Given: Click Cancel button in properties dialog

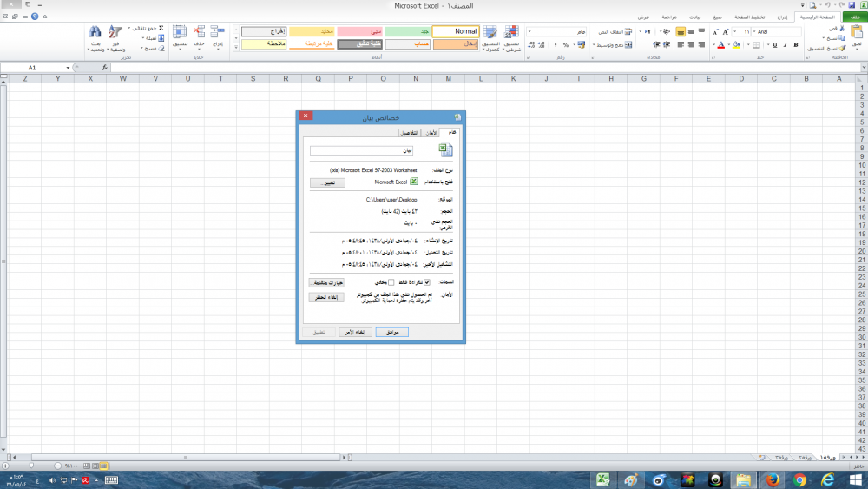Looking at the screenshot, I should [x=355, y=333].
